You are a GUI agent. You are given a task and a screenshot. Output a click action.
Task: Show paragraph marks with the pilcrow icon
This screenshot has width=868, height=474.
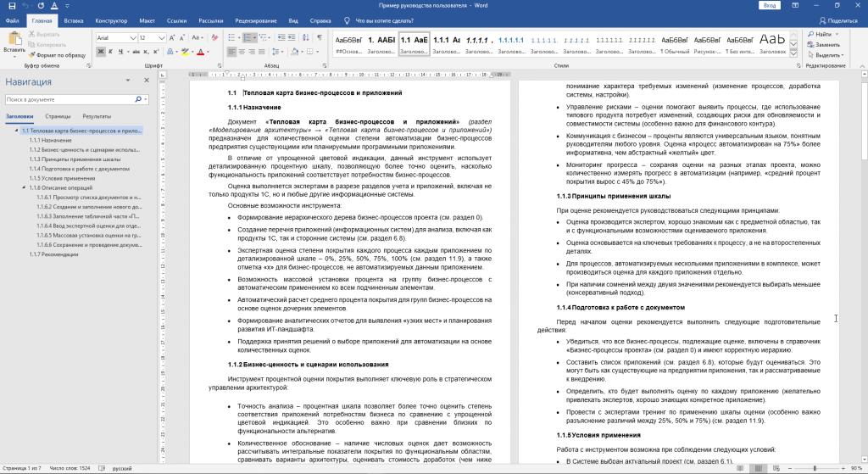(x=320, y=37)
